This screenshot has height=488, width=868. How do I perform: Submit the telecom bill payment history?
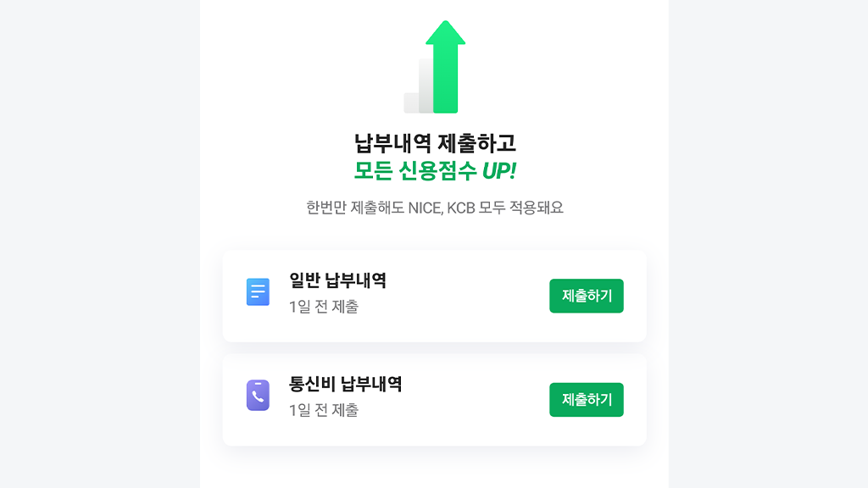click(x=586, y=400)
